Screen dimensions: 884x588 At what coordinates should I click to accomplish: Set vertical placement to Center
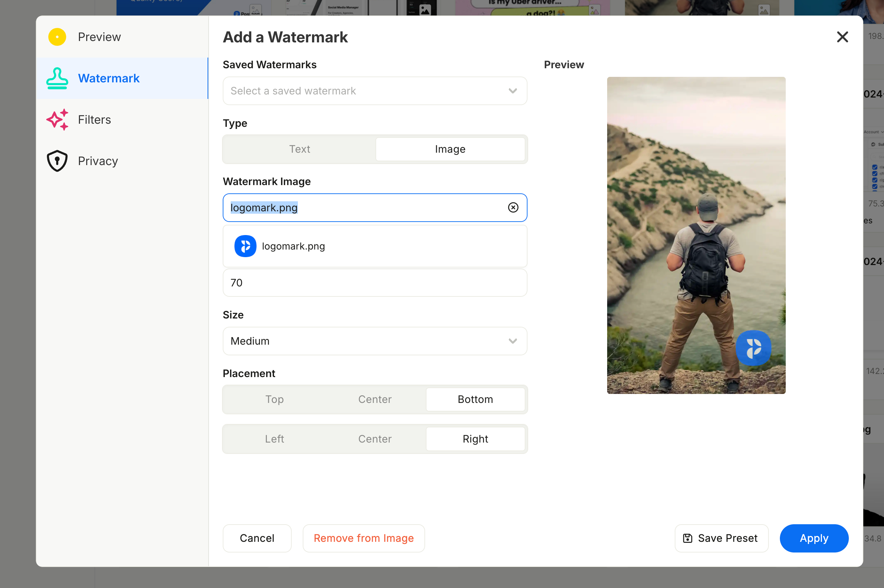[374, 399]
